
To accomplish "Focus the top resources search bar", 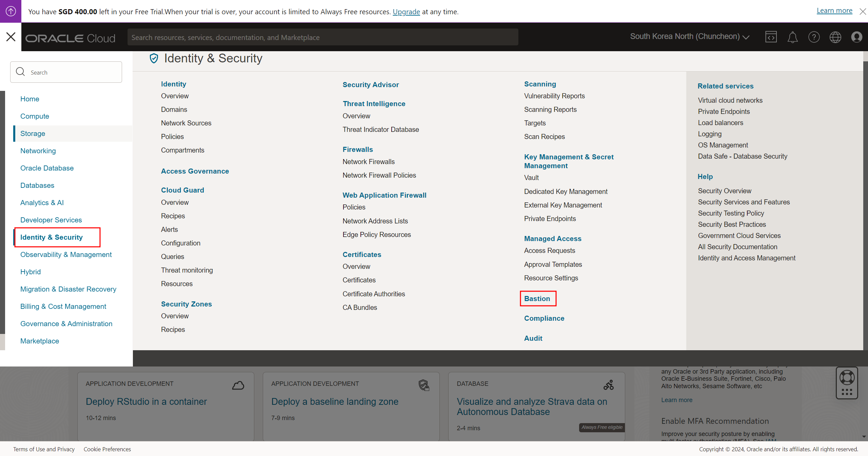I will click(322, 37).
